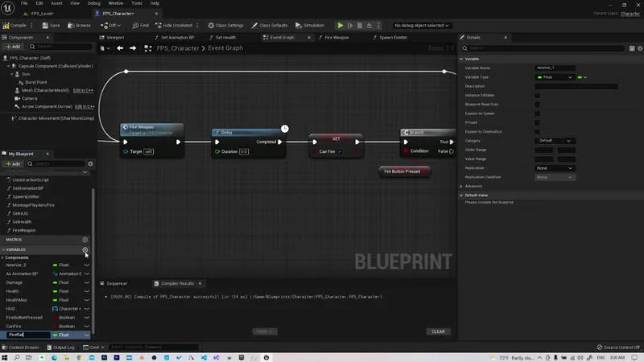Viewport: 644px width, 362px height.
Task: Open the File menu
Action: coord(24,3)
